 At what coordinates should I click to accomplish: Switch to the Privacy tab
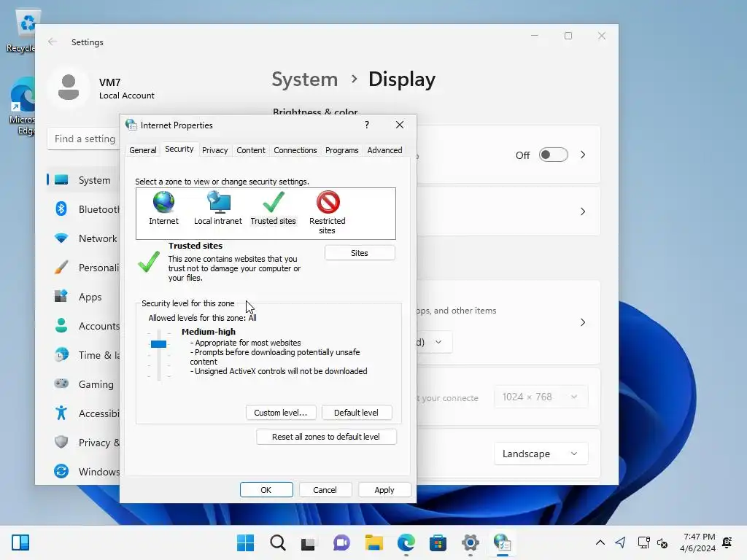tap(215, 150)
